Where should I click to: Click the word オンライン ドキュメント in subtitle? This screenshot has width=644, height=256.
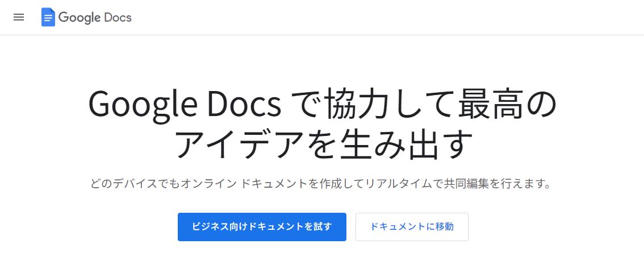point(244,184)
